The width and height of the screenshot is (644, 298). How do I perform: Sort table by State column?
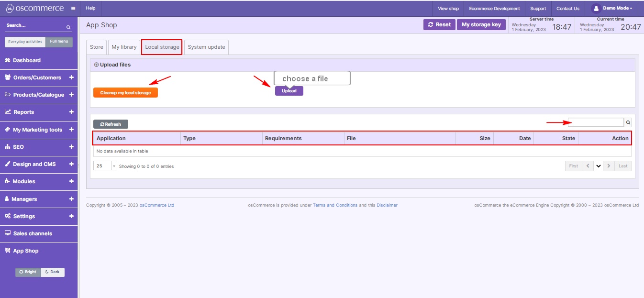556,138
